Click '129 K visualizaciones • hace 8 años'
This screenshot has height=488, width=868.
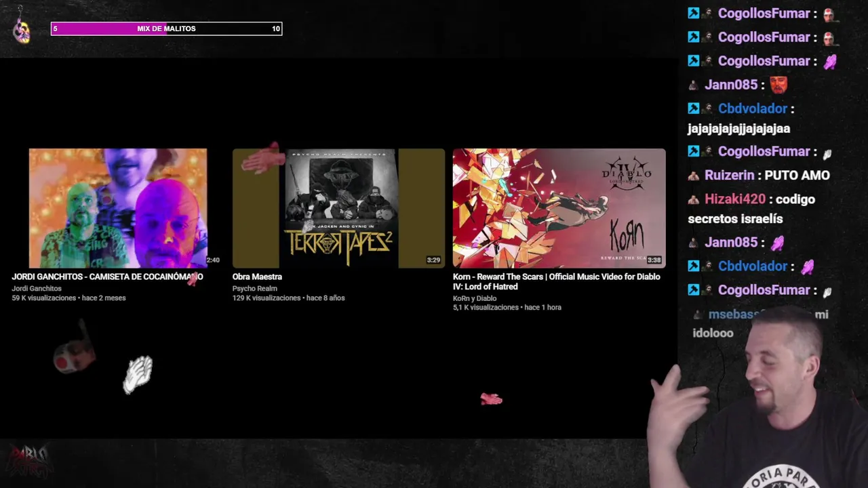(288, 298)
